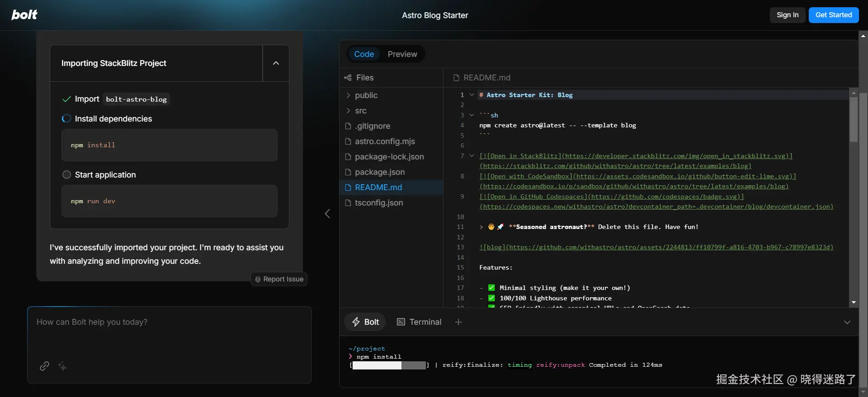This screenshot has height=397, width=868.
Task: Click the Features: line in editor
Action: pyautogui.click(x=496, y=267)
